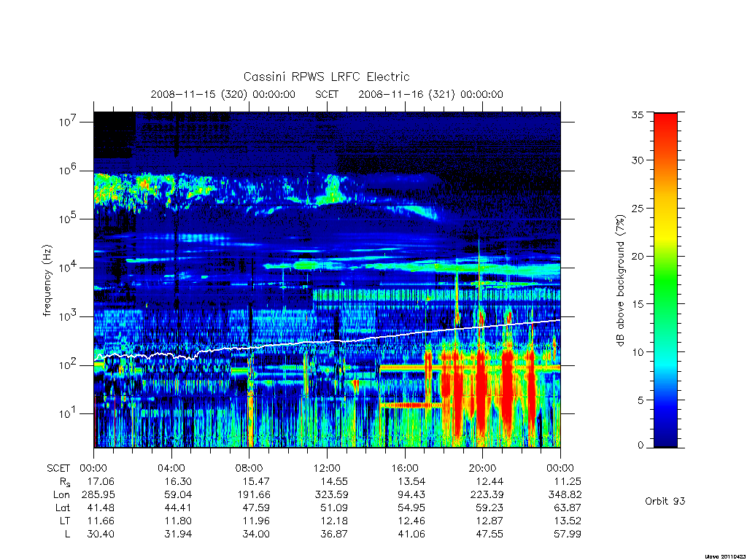
Task: Click the LT value "13.52"
Action: 568,521
